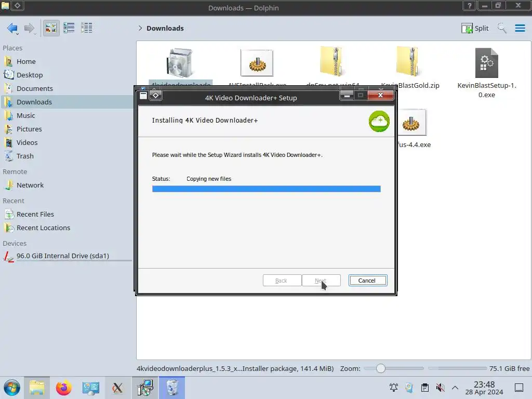Viewport: 532px width, 399px height.
Task: Open the X application taskbar icon
Action: pyautogui.click(x=118, y=388)
